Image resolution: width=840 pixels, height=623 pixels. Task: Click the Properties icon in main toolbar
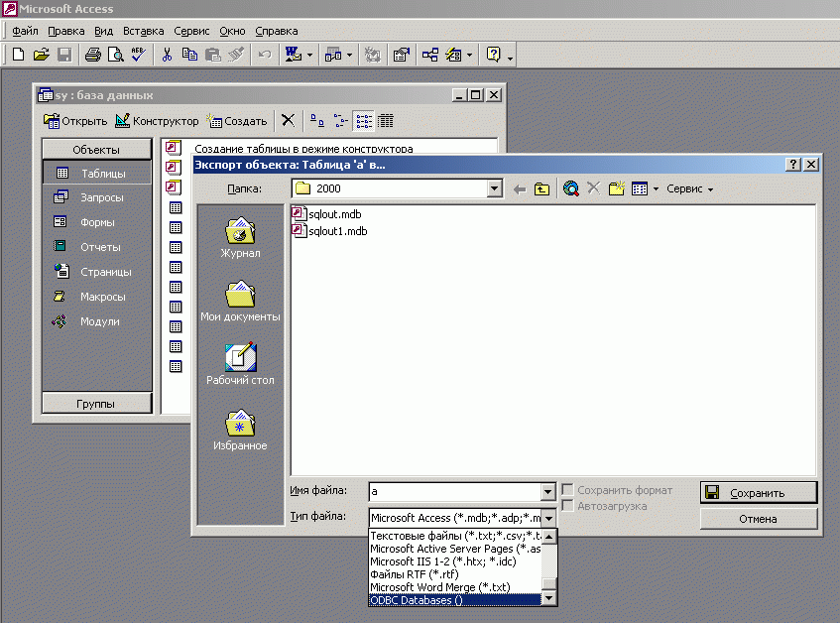(402, 55)
